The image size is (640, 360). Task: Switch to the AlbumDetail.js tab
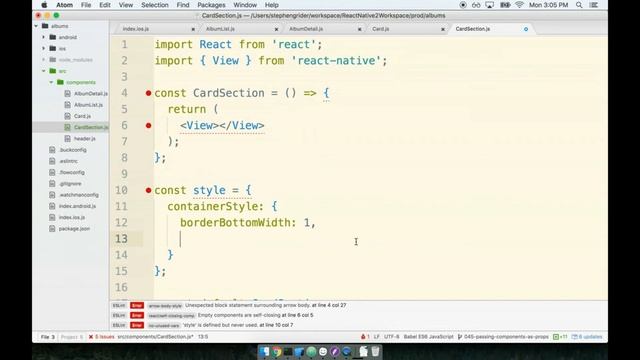[306, 29]
